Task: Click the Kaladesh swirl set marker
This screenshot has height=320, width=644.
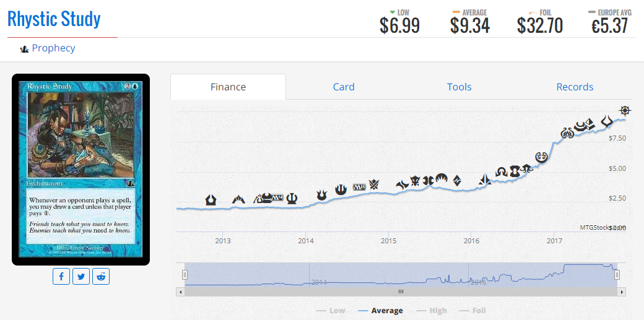Action: point(542,157)
